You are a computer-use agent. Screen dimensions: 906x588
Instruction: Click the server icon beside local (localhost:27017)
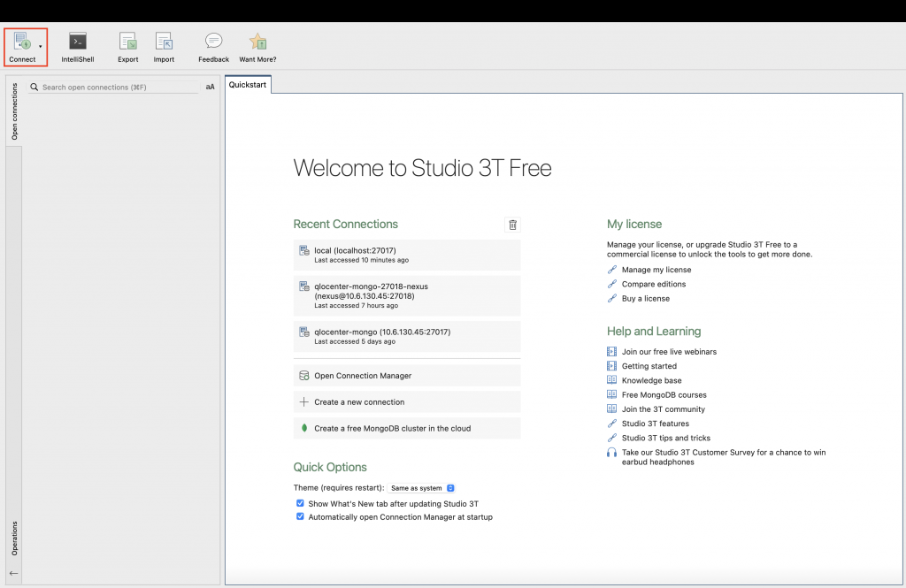pyautogui.click(x=304, y=251)
